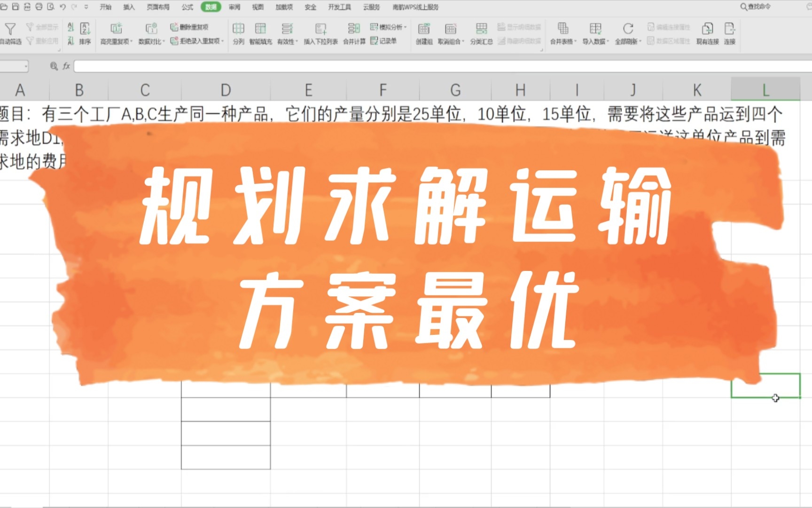Use the 智能填充 (Smart Fill) tool
The width and height of the screenshot is (812, 508).
click(261, 33)
